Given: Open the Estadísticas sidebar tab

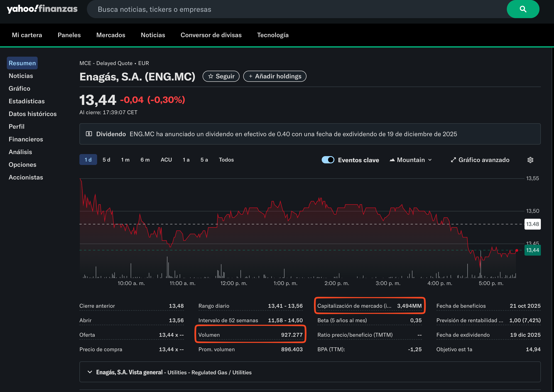Looking at the screenshot, I should pos(27,101).
